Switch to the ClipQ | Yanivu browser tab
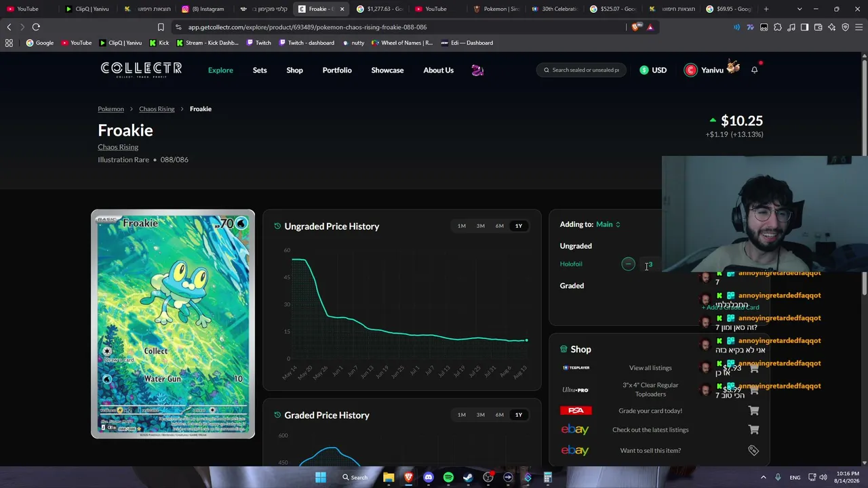This screenshot has width=868, height=488. coord(87,9)
